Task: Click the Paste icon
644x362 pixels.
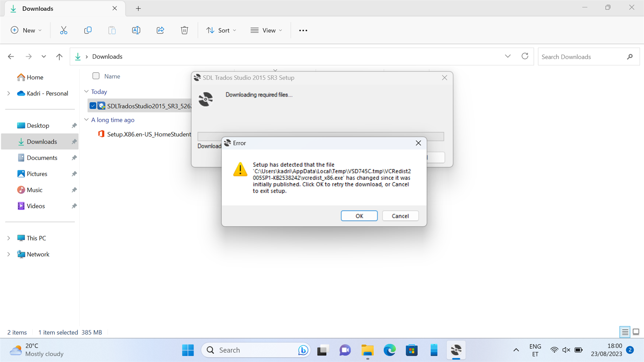Action: pos(112,30)
